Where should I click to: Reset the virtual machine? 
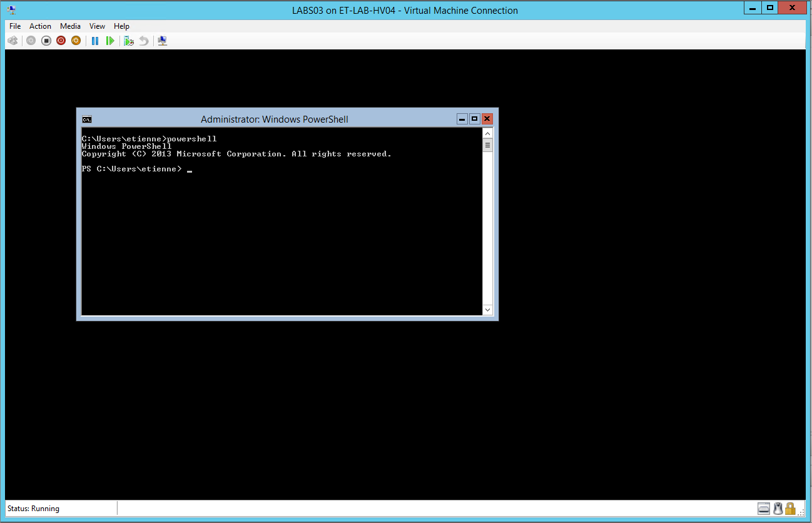(x=110, y=40)
